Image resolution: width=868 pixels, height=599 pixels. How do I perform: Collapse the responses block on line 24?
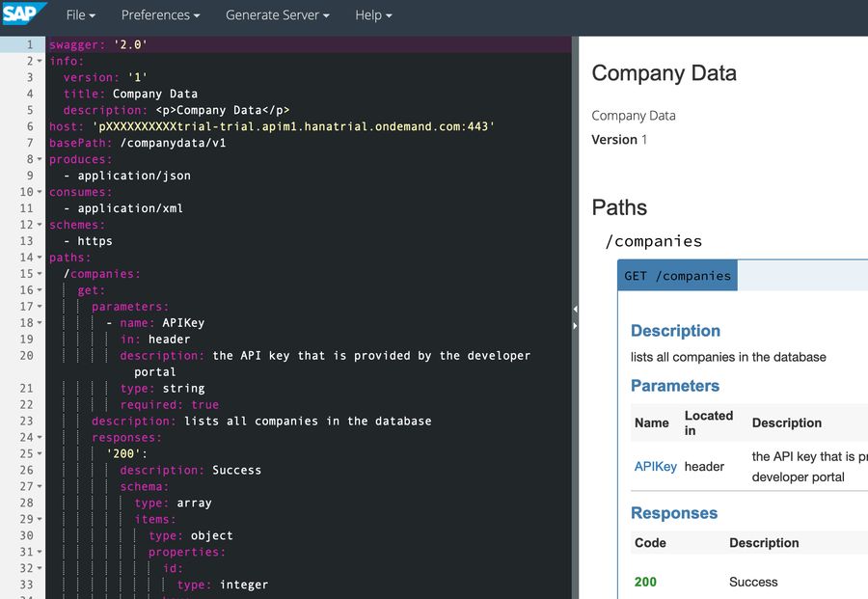click(x=40, y=438)
